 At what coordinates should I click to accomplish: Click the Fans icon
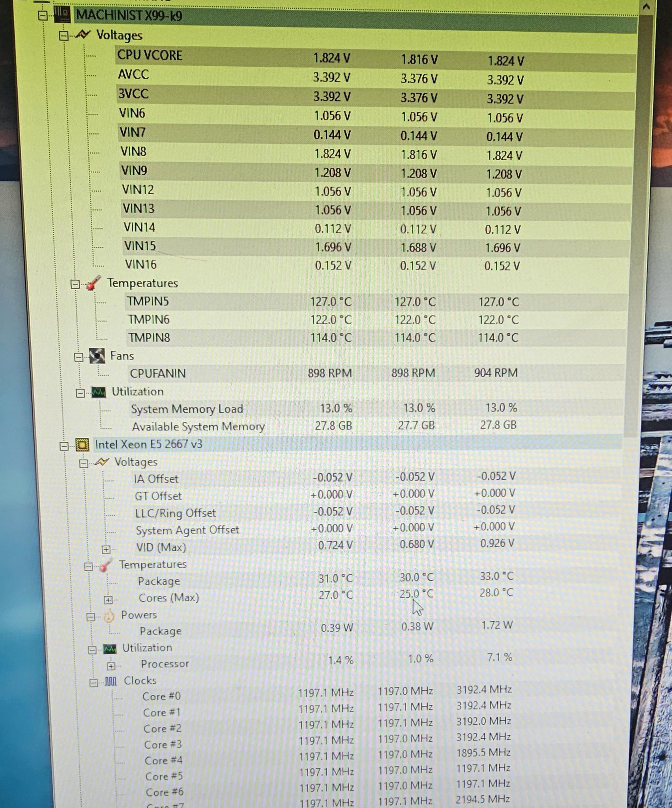[97, 356]
